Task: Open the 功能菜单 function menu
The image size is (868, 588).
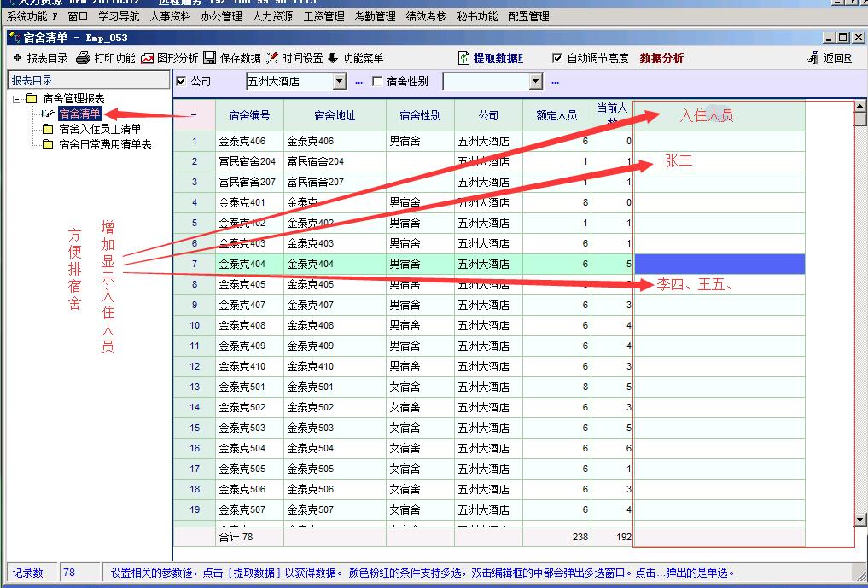Action: pos(333,58)
